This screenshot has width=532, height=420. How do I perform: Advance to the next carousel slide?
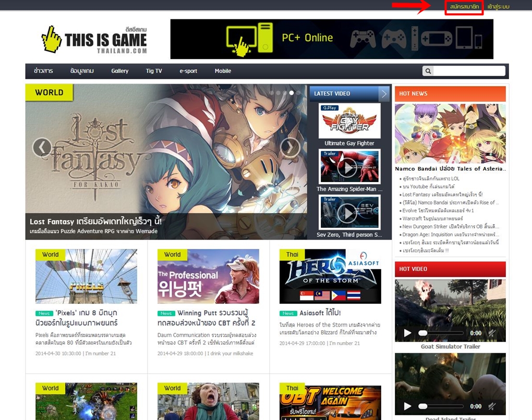click(290, 147)
